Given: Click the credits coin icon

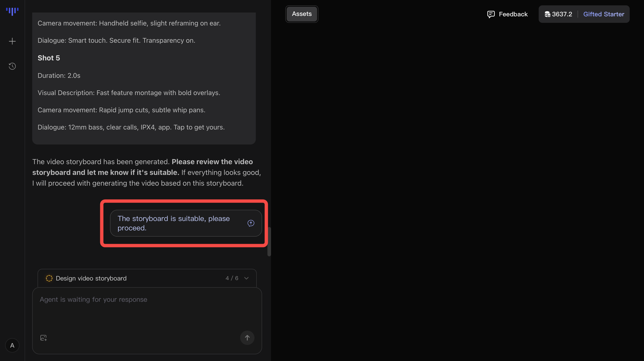Looking at the screenshot, I should tap(547, 14).
